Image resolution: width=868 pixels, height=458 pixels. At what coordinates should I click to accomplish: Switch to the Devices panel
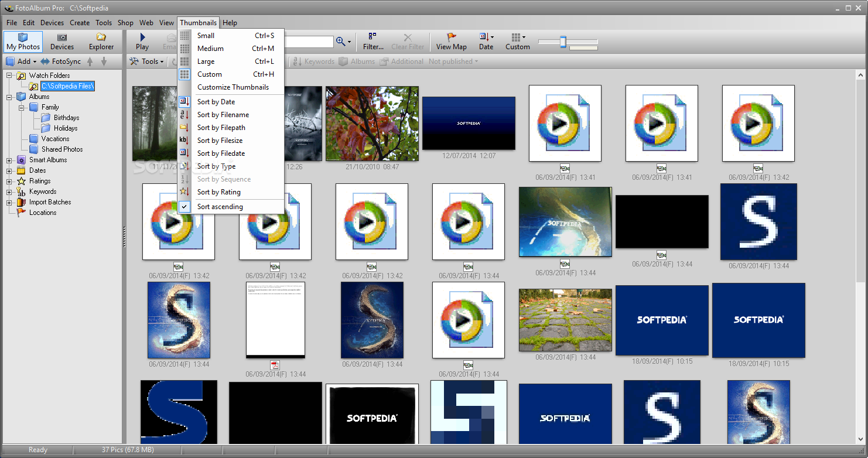tap(62, 42)
